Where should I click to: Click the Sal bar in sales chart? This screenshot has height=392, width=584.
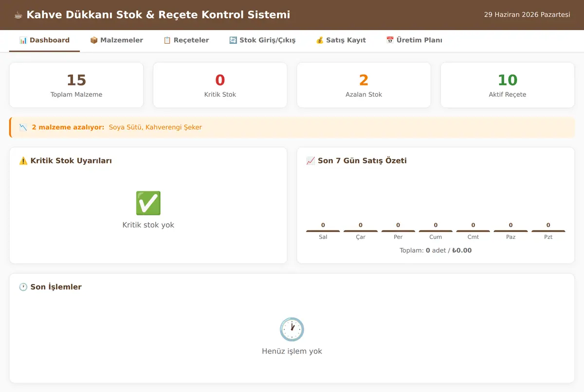323,231
